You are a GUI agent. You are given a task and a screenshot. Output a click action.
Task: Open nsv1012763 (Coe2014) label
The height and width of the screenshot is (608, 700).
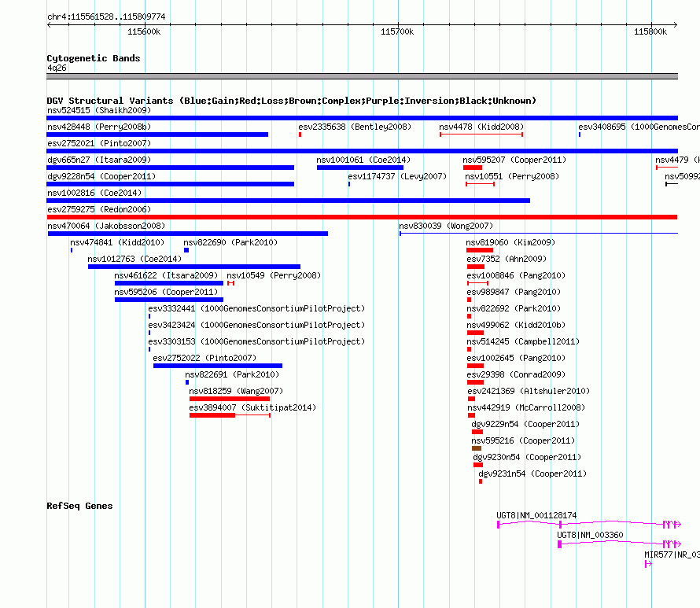(x=134, y=259)
